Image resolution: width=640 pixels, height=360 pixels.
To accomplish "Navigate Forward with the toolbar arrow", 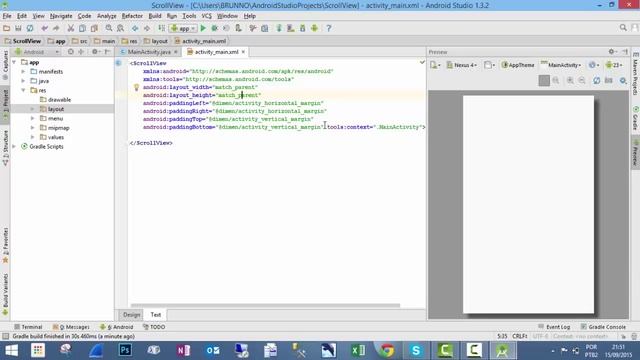I will tap(147, 28).
